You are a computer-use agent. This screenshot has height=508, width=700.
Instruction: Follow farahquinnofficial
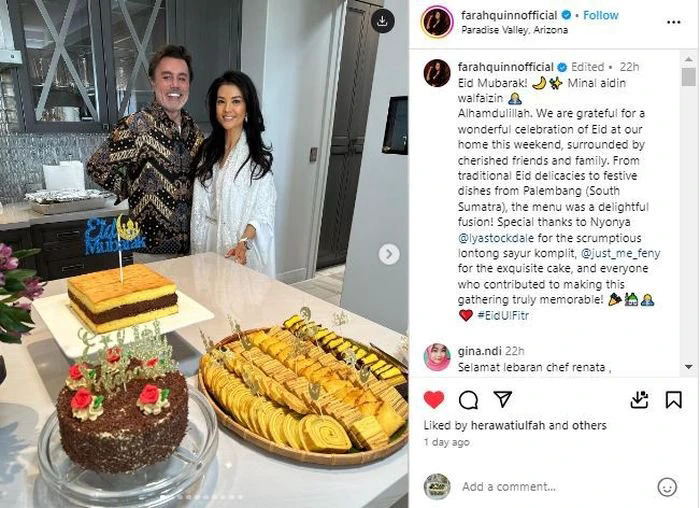click(x=600, y=15)
